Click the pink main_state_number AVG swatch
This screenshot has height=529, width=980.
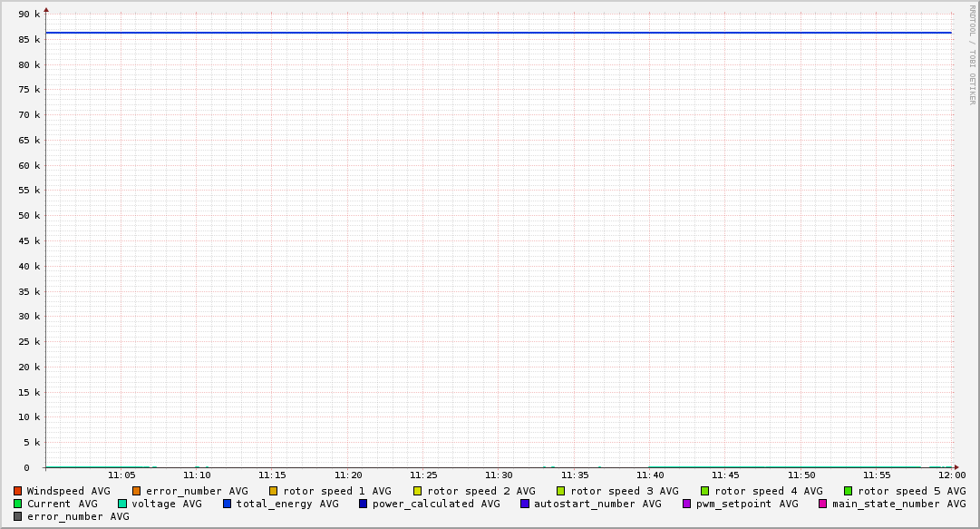pyautogui.click(x=823, y=504)
